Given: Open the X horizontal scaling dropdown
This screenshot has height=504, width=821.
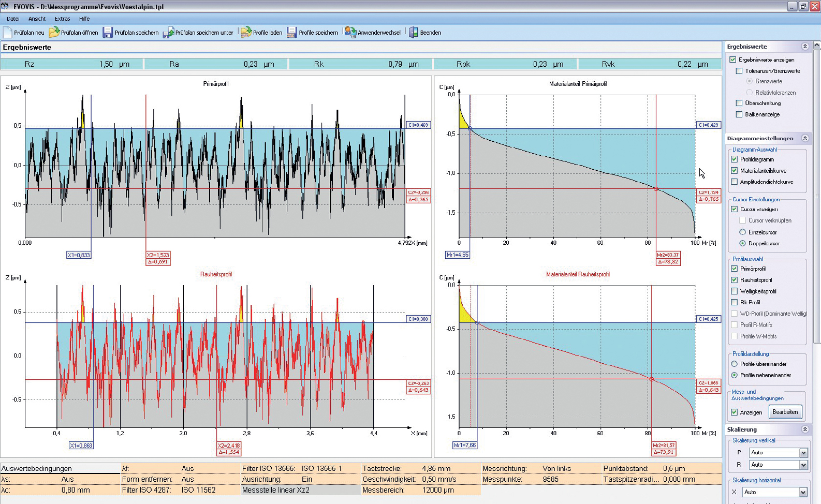Looking at the screenshot, I should pyautogui.click(x=803, y=492).
